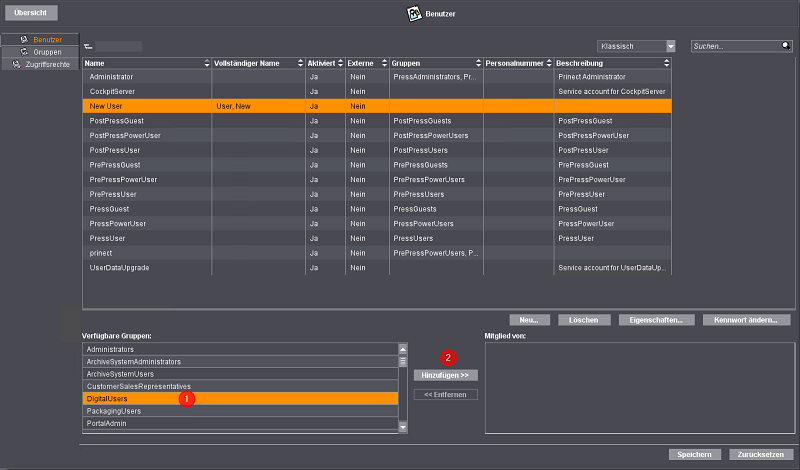The height and width of the screenshot is (470, 800).
Task: Click Speichern to save changes
Action: point(693,454)
